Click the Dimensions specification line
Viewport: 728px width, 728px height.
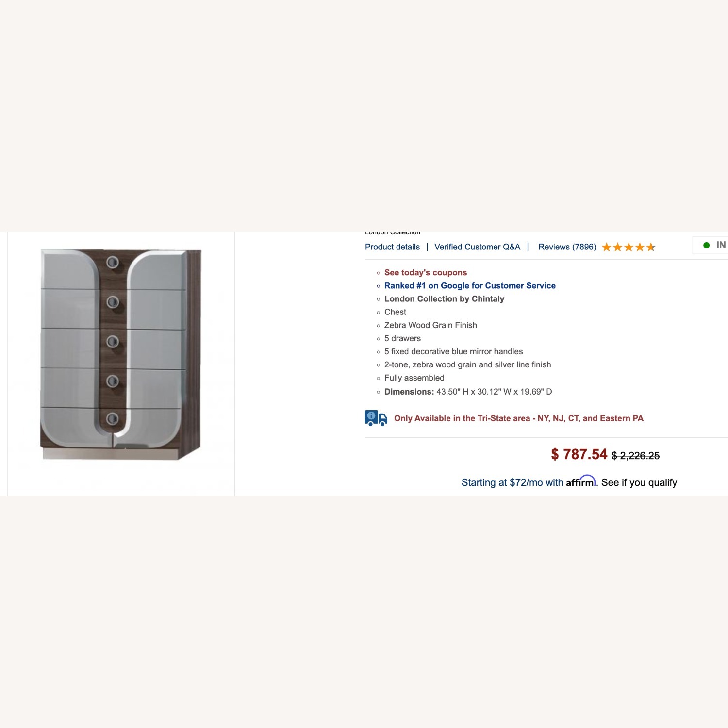coord(468,392)
